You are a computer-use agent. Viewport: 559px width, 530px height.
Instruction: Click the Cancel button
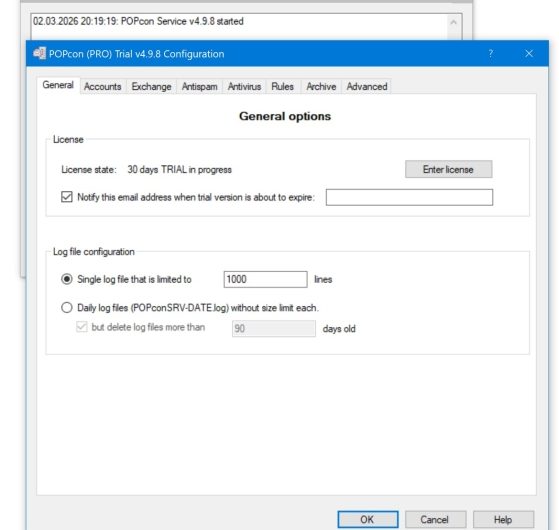pos(435,520)
